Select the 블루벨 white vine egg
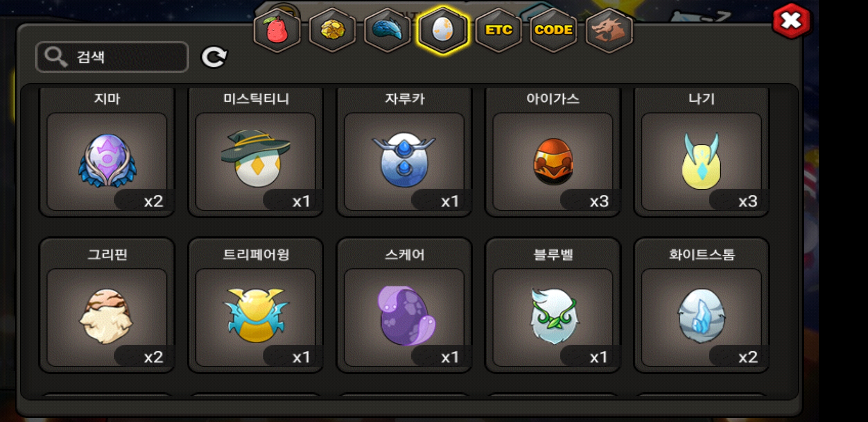 pyautogui.click(x=553, y=306)
